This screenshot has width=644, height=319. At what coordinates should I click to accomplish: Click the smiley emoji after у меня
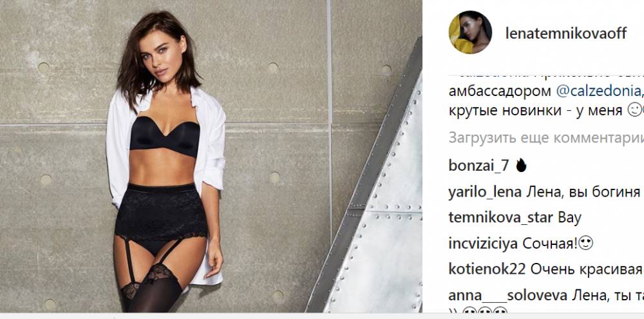(x=634, y=111)
